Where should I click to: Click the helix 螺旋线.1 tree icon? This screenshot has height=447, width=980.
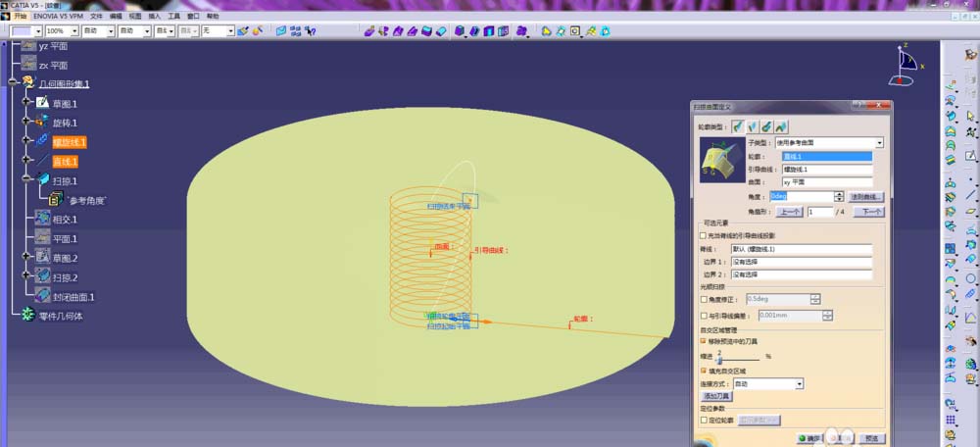click(x=42, y=141)
